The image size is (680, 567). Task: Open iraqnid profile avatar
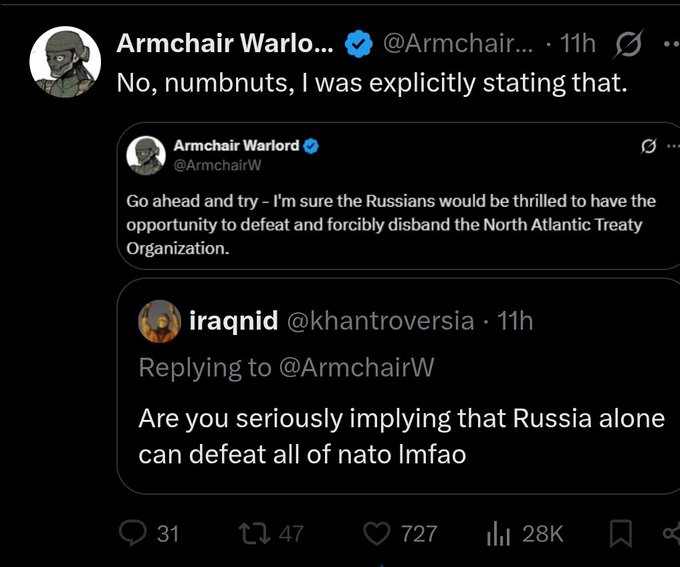(x=160, y=321)
